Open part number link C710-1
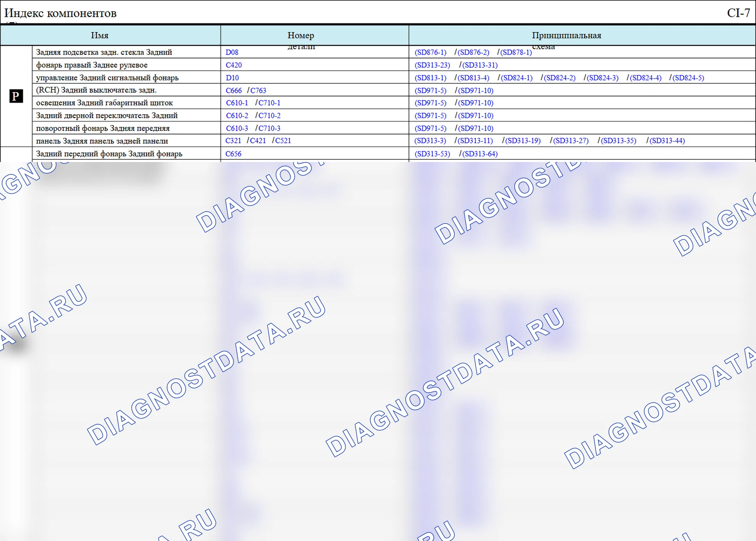This screenshot has height=541, width=756. point(270,103)
